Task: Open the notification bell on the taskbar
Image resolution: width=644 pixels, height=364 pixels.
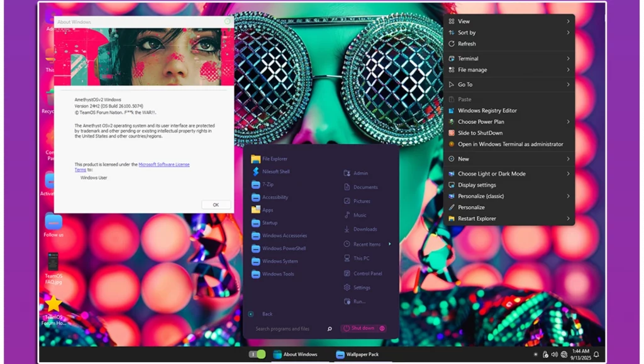Action: coord(596,354)
